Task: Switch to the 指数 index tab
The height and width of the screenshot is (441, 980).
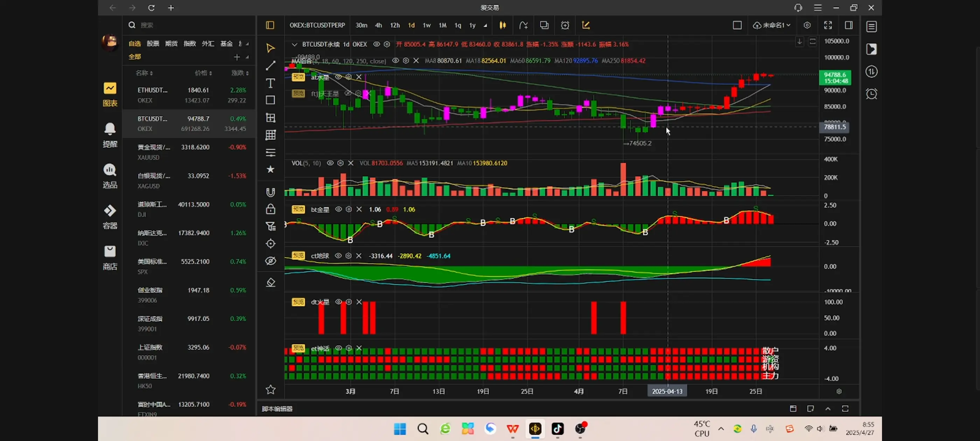Action: click(189, 43)
